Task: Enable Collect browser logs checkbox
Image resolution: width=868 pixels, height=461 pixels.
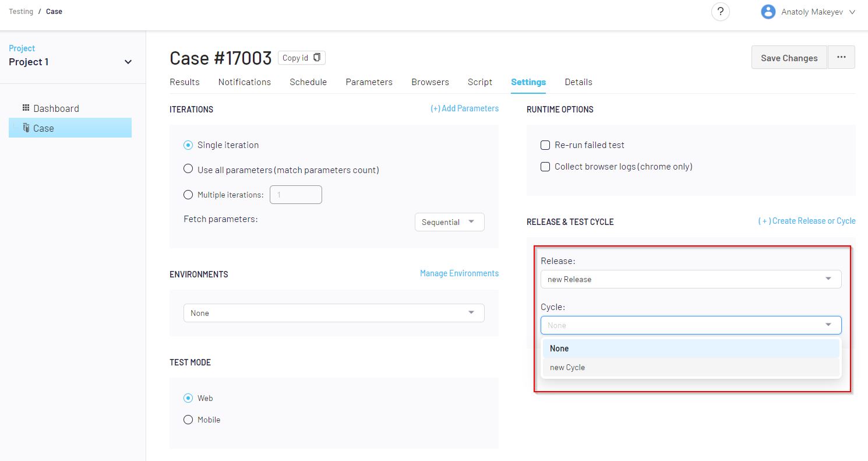Action: coord(545,167)
